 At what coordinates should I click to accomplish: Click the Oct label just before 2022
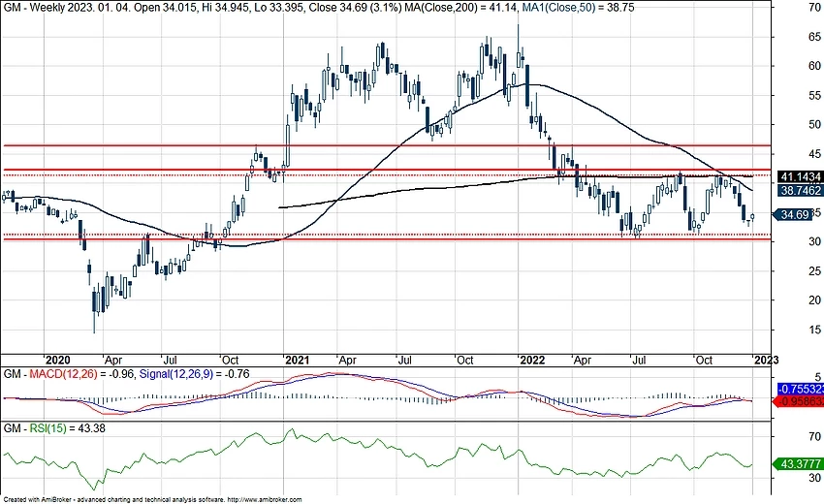click(x=465, y=360)
